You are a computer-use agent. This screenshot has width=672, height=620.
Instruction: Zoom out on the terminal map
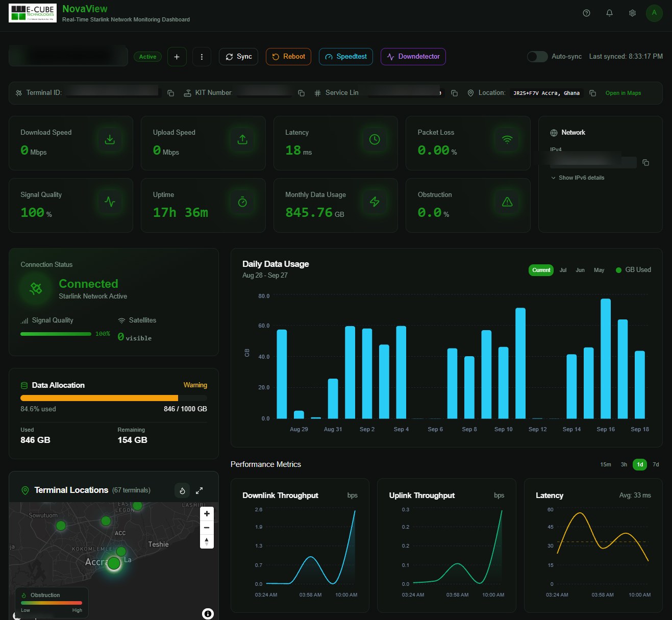pyautogui.click(x=207, y=528)
